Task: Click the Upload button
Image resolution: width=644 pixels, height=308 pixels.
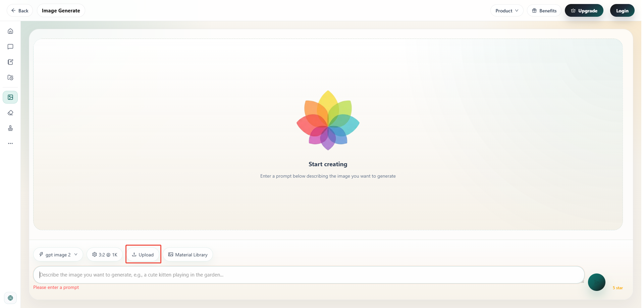Action: [143, 255]
